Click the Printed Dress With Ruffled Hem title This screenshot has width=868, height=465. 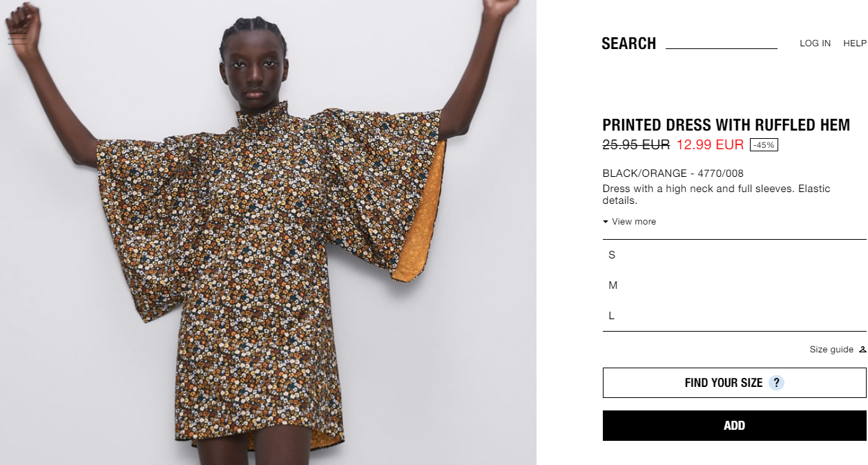point(726,125)
